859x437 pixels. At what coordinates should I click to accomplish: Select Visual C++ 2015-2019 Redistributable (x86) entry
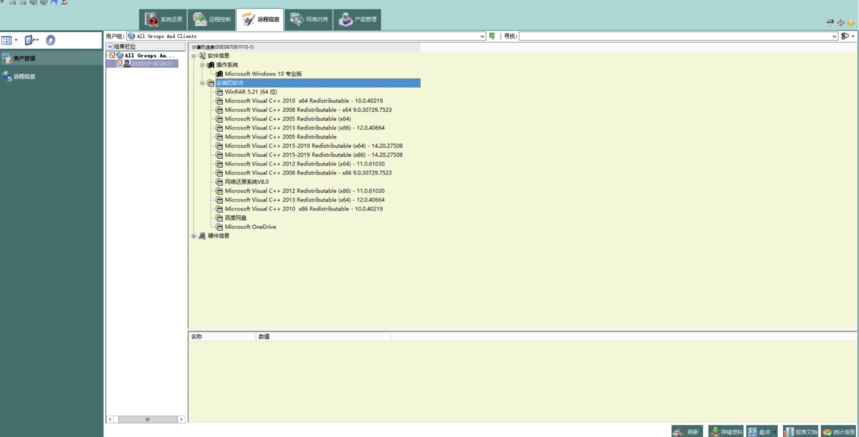pyautogui.click(x=313, y=155)
